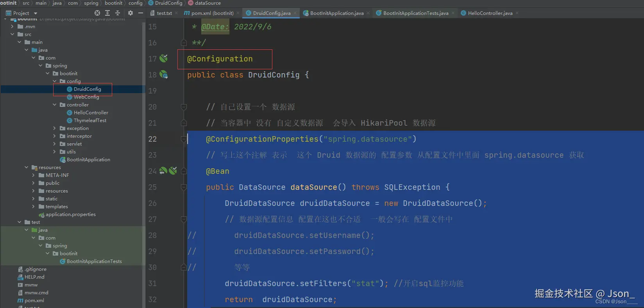Collapse the resources folder
This screenshot has height=308, width=644.
click(27, 168)
